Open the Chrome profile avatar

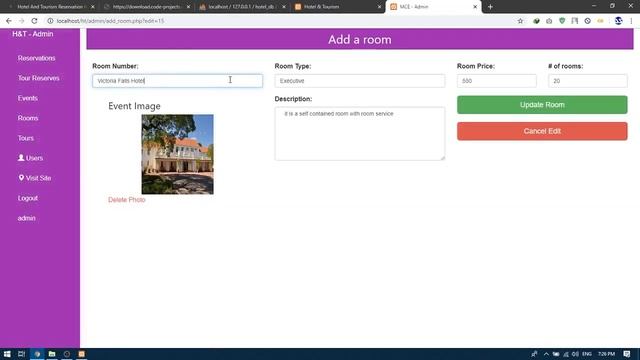click(618, 21)
